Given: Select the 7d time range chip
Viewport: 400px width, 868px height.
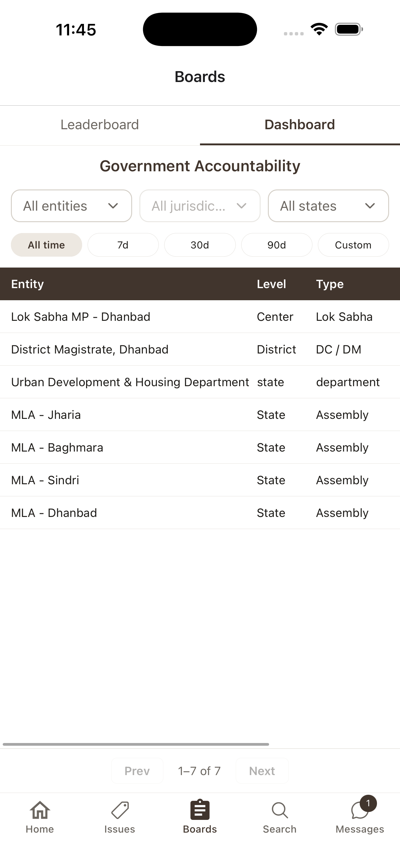Looking at the screenshot, I should pyautogui.click(x=123, y=245).
